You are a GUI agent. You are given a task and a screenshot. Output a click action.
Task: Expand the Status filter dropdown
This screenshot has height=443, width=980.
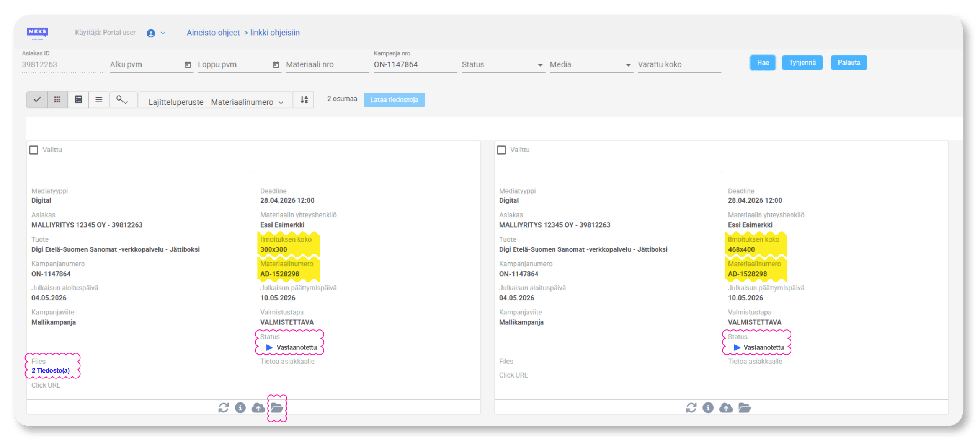(x=503, y=65)
